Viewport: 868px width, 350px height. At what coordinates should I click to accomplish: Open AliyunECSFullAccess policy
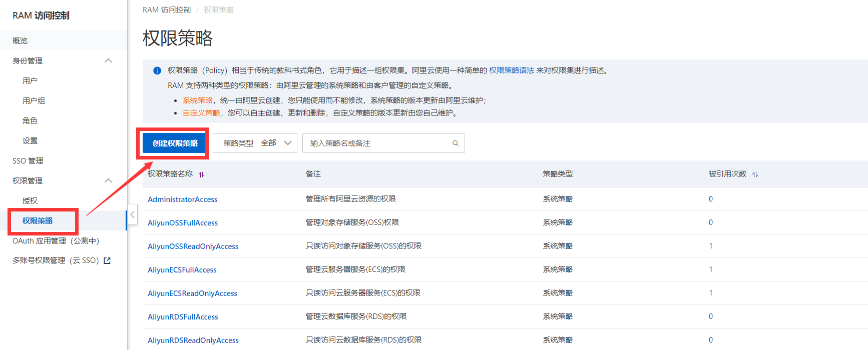click(x=182, y=269)
